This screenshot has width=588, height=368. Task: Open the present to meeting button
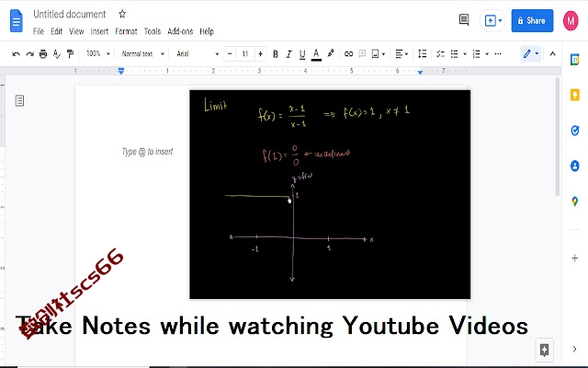492,20
